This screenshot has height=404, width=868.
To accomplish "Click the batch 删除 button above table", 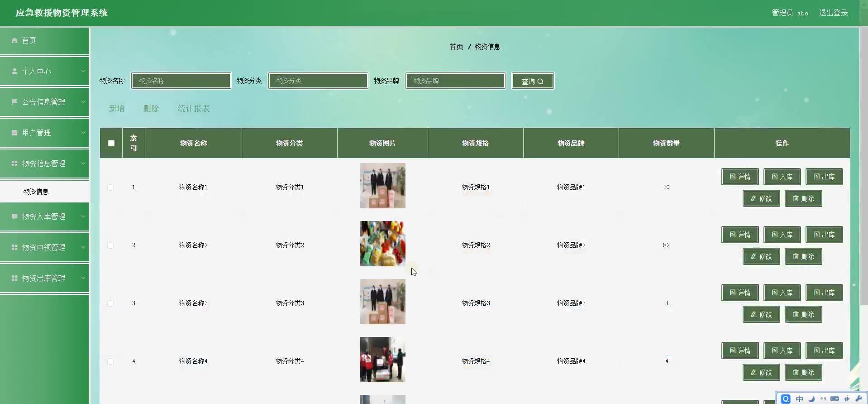I will coord(151,109).
